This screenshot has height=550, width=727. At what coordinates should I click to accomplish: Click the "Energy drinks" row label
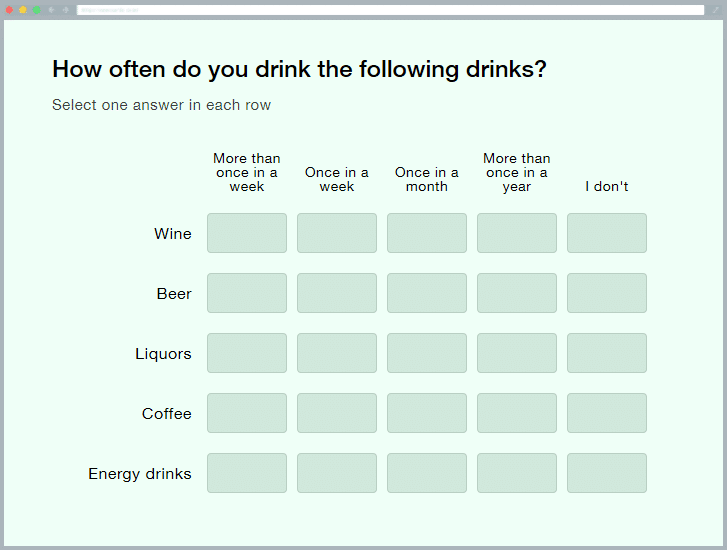click(x=140, y=474)
